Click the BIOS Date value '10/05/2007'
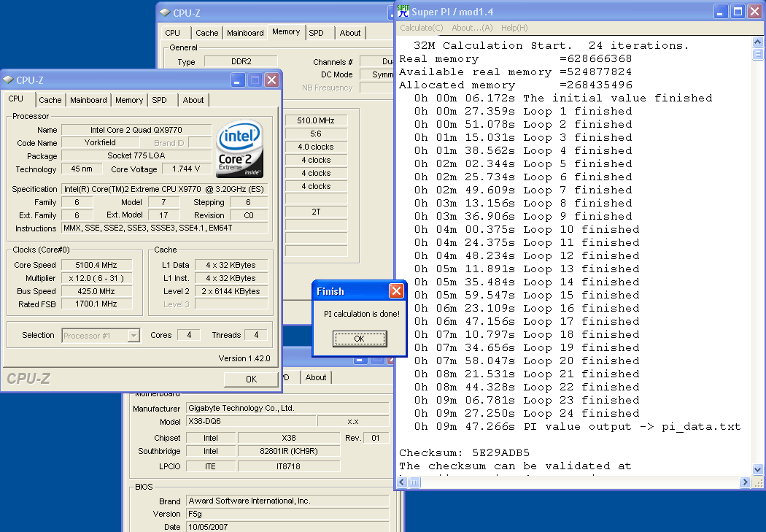This screenshot has width=766, height=532. pyautogui.click(x=287, y=527)
